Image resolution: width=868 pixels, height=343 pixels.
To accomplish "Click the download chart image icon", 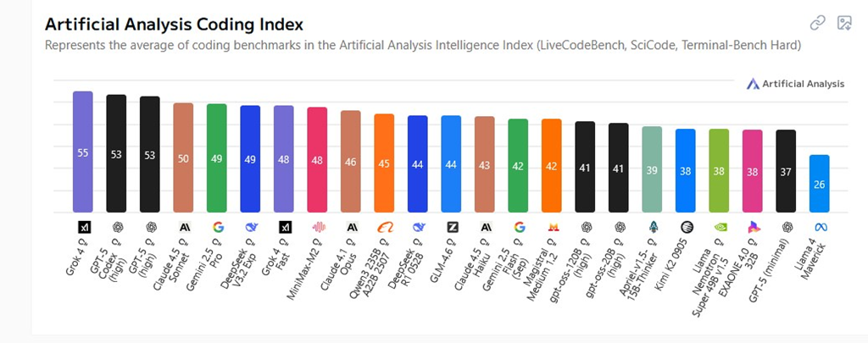I will [x=843, y=23].
